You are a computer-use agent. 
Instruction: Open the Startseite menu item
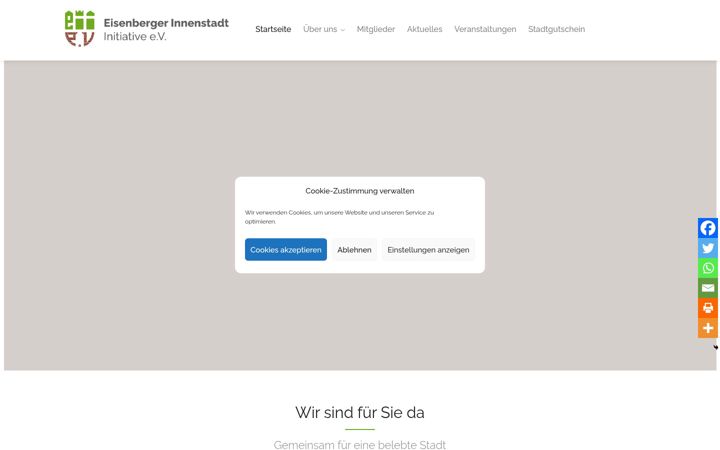point(273,29)
